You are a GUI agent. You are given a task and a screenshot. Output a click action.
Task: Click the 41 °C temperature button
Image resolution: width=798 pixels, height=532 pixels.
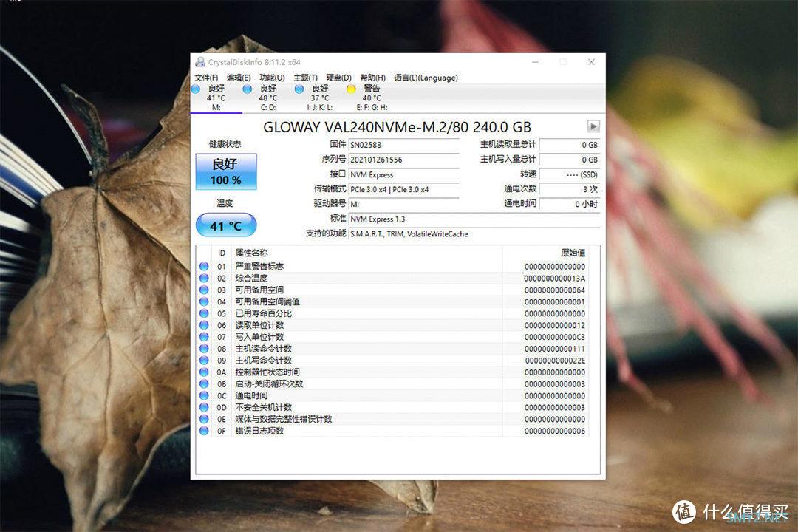tap(226, 225)
